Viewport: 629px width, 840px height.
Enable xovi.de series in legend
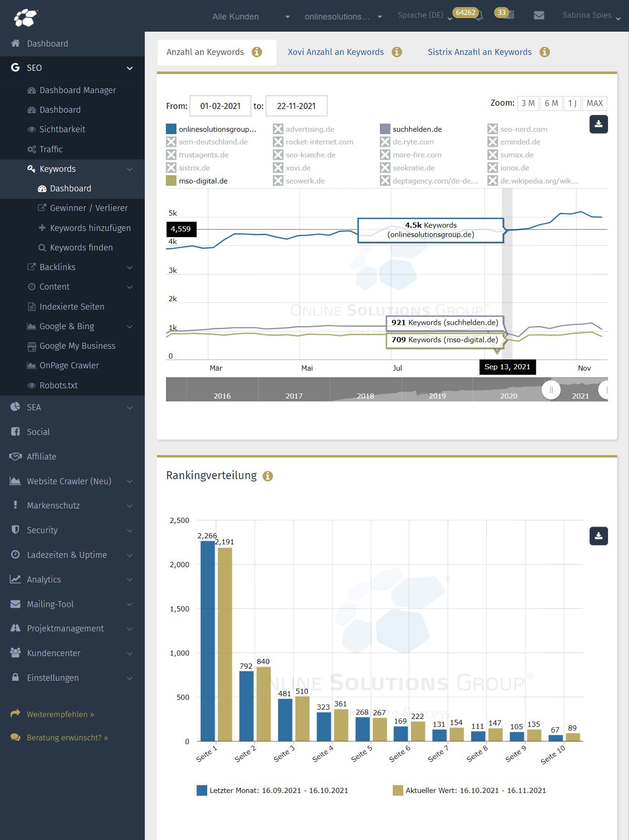(x=292, y=168)
